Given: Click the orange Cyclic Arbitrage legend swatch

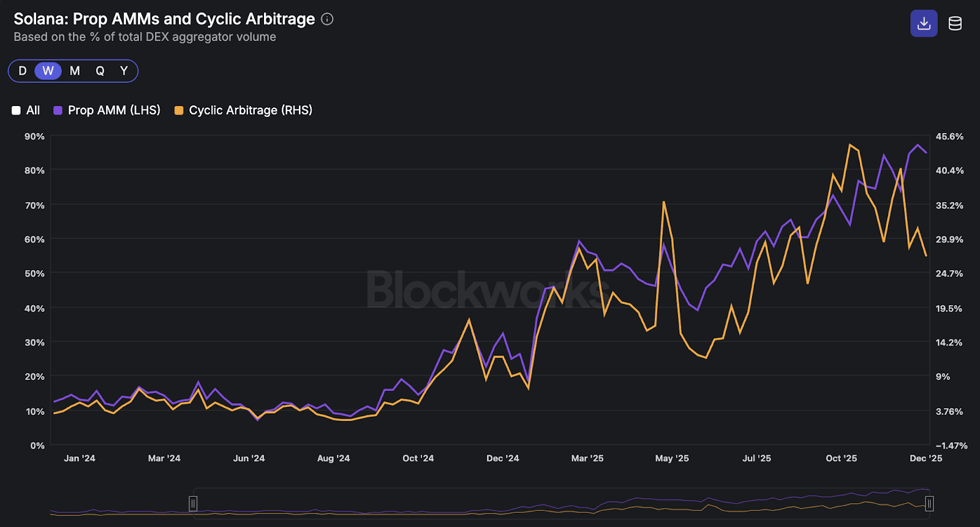Looking at the screenshot, I should click(x=179, y=110).
